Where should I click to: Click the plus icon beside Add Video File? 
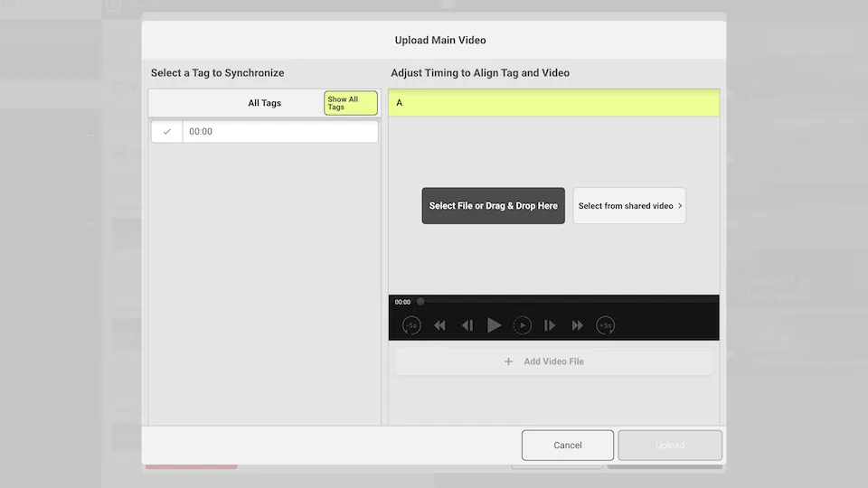pyautogui.click(x=508, y=361)
